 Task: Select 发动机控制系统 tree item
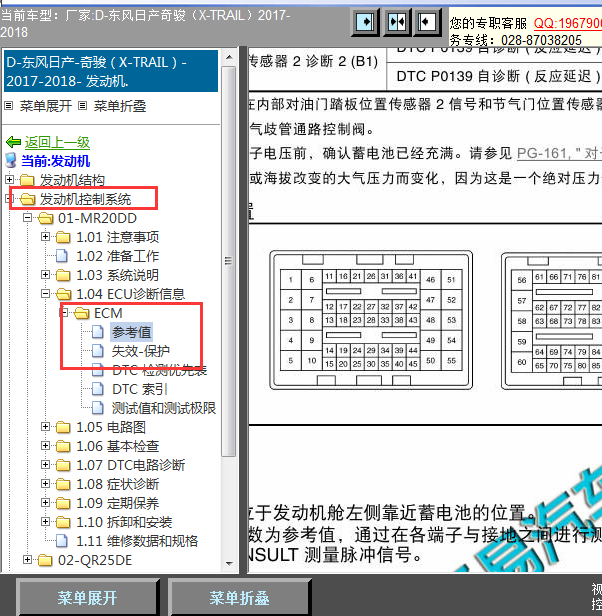click(85, 199)
